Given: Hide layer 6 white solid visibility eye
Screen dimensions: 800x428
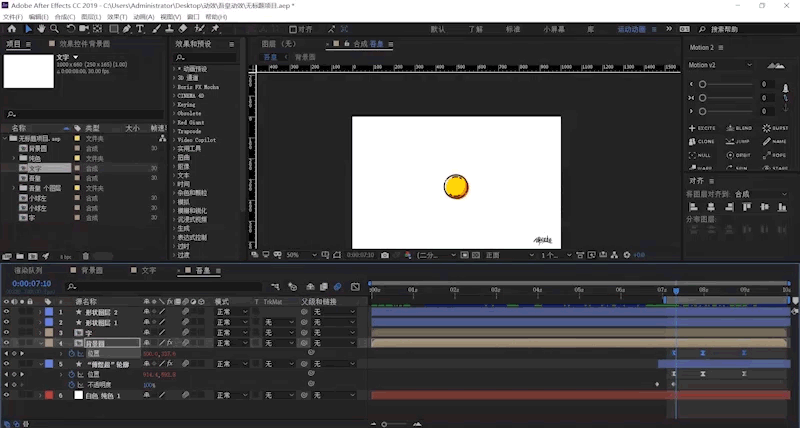Looking at the screenshot, I should (x=7, y=396).
